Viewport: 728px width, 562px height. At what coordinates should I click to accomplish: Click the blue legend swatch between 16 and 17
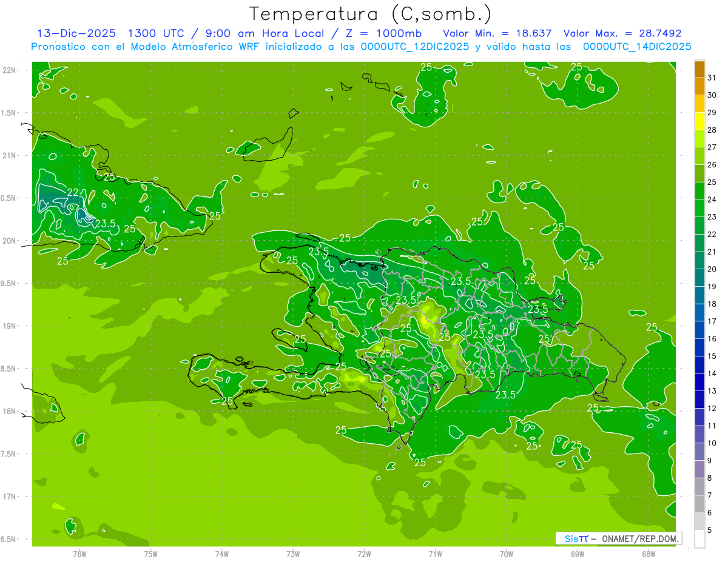pos(699,330)
